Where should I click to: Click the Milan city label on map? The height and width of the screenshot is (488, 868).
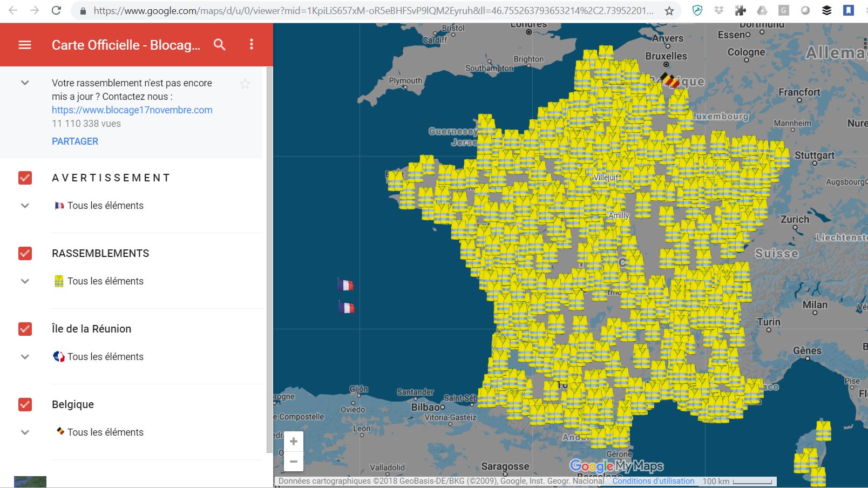[815, 304]
